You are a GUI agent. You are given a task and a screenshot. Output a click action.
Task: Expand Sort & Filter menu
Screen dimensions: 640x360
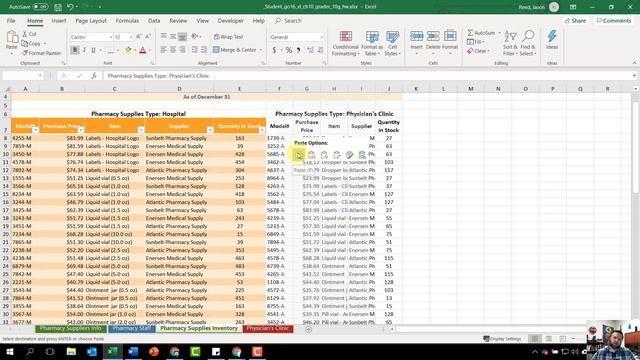pyautogui.click(x=510, y=43)
